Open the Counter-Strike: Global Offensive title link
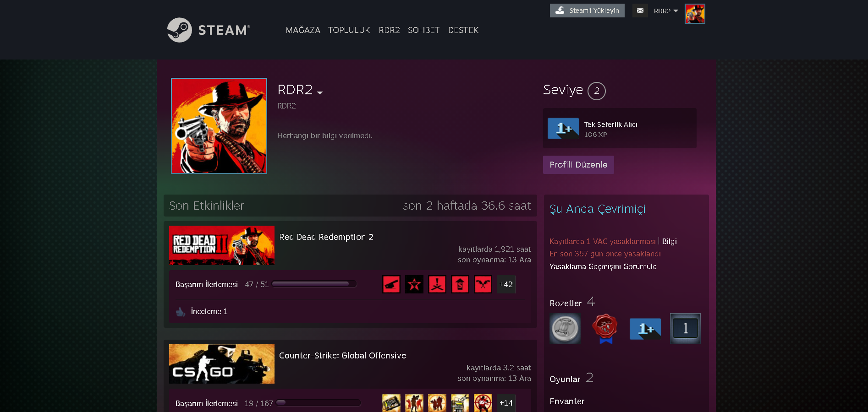 click(x=342, y=355)
